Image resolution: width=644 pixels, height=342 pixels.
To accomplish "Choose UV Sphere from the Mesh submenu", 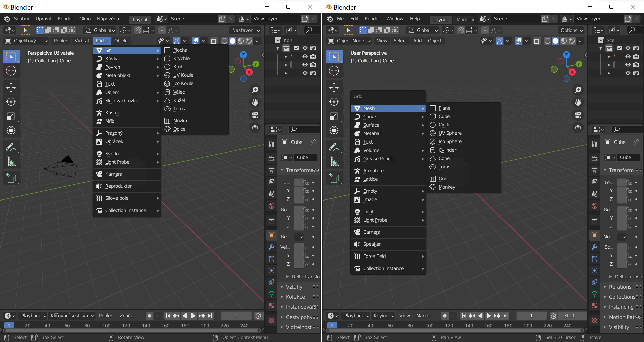I will (x=464, y=133).
